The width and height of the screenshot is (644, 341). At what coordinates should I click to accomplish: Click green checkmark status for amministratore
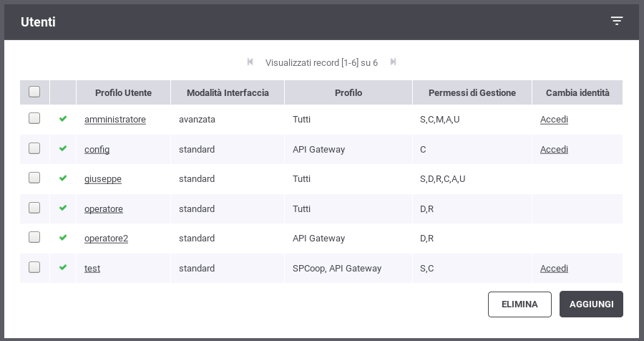63,119
